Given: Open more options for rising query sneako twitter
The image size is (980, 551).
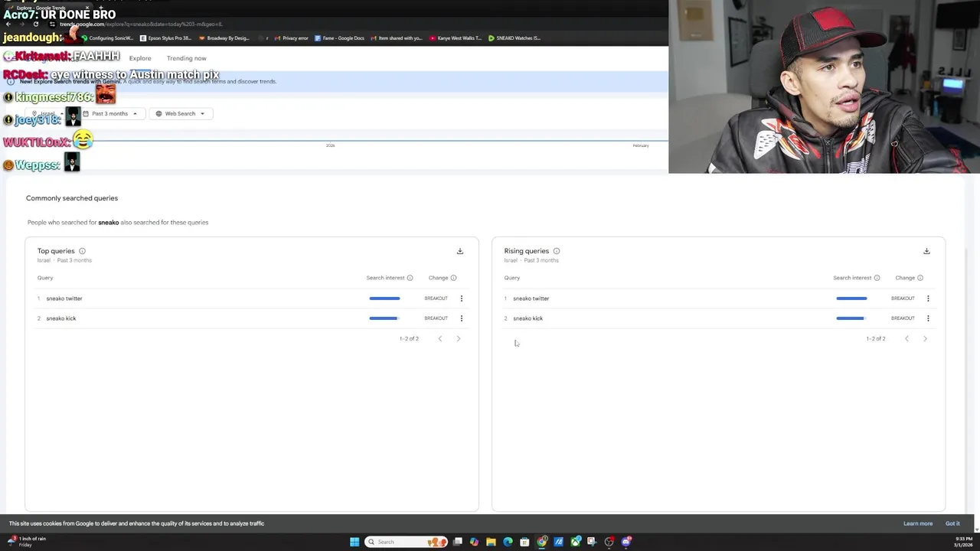Looking at the screenshot, I should pos(928,298).
